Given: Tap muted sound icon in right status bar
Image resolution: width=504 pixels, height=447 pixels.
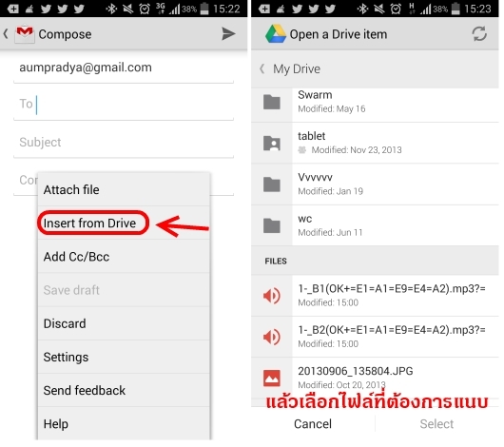Looking at the screenshot, I should 379,9.
